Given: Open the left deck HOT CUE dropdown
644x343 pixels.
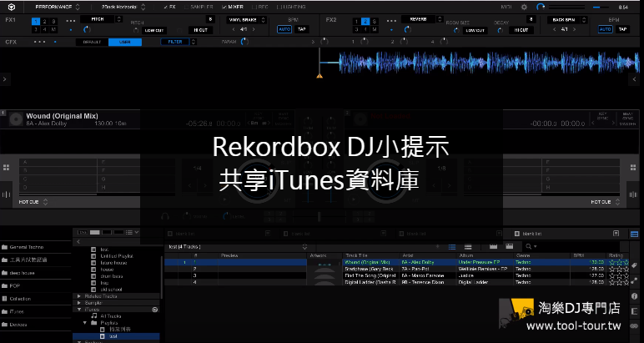Looking at the screenshot, I should coord(33,202).
